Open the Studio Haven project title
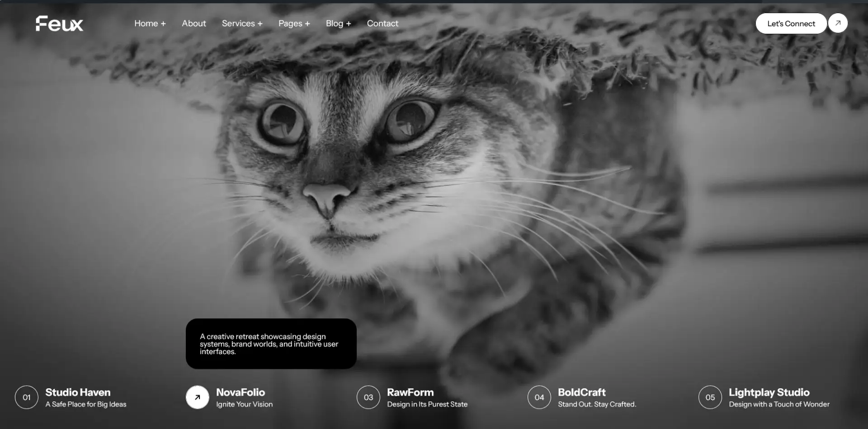 (78, 392)
